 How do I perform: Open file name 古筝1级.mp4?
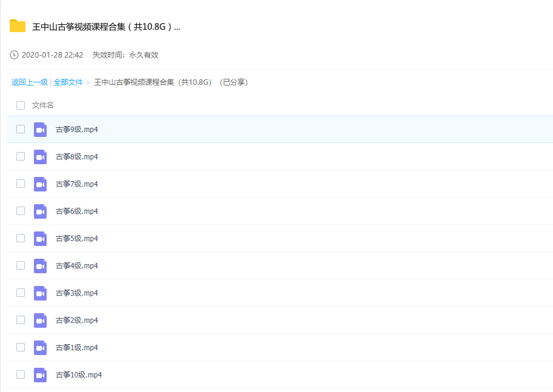[76, 348]
